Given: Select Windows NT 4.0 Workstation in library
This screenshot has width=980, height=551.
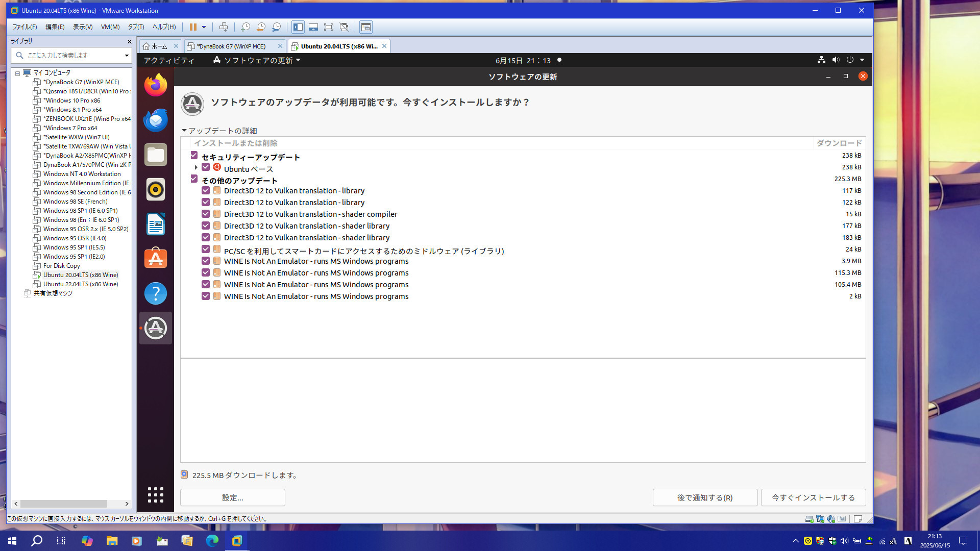Looking at the screenshot, I should tap(82, 174).
